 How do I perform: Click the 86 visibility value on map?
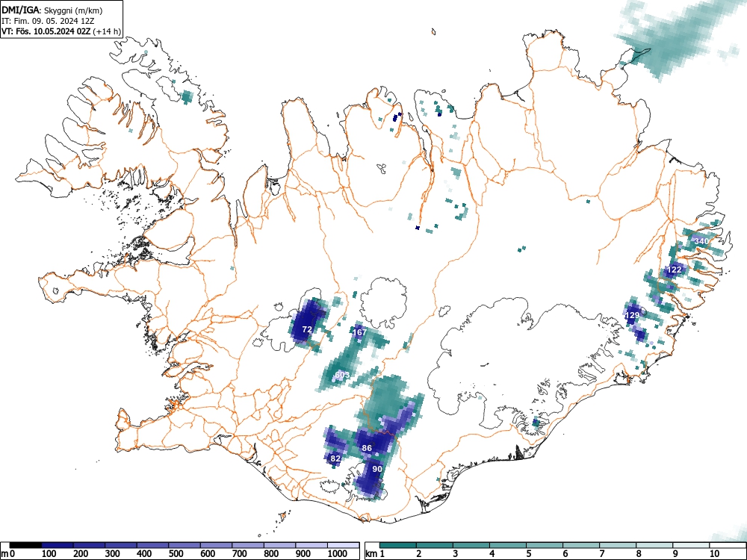point(367,448)
